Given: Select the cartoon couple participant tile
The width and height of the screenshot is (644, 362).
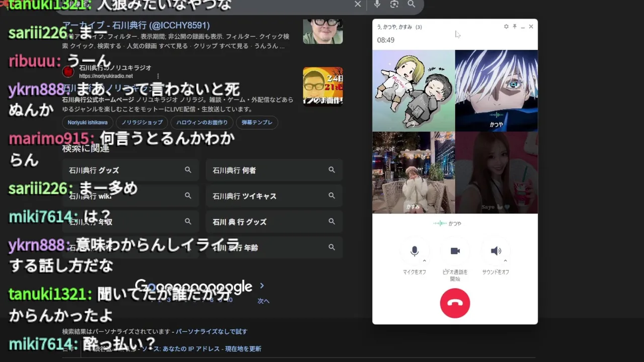Looking at the screenshot, I should click(x=414, y=90).
